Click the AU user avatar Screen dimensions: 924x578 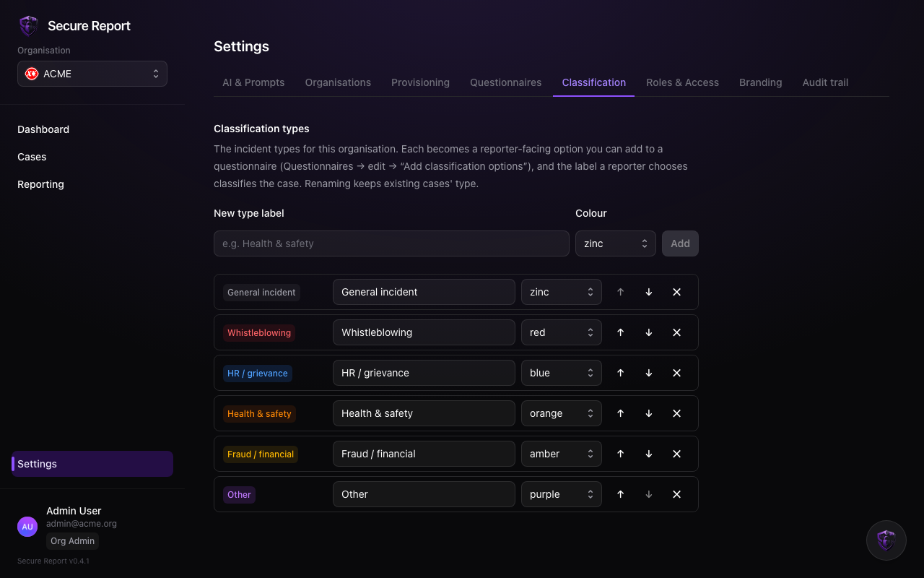tap(27, 527)
